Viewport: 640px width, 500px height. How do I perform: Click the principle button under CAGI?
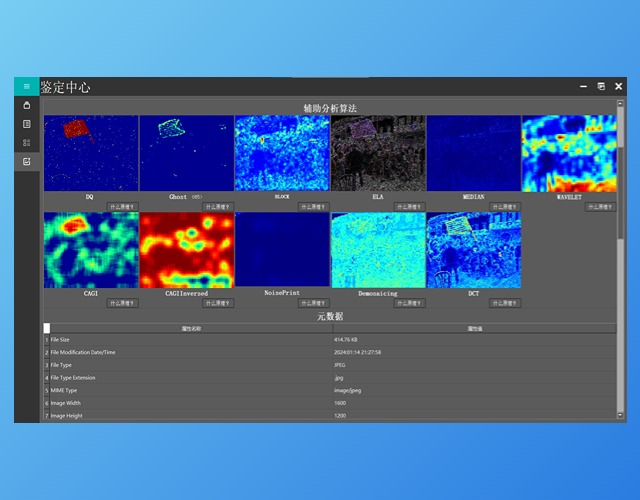[123, 303]
